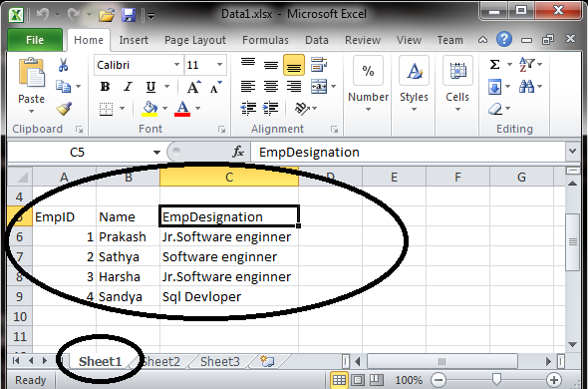Click Decrease Font Size icon
Viewport: 588px width, 389px height.
215,87
